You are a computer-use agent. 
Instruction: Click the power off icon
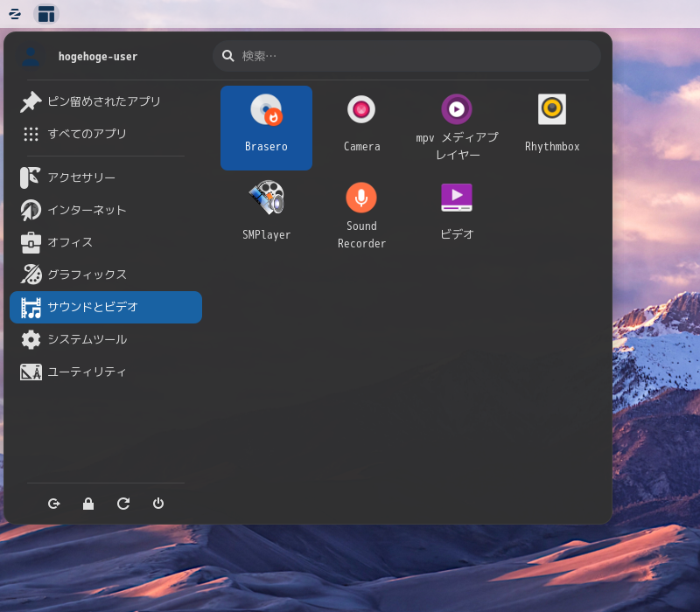click(x=158, y=504)
